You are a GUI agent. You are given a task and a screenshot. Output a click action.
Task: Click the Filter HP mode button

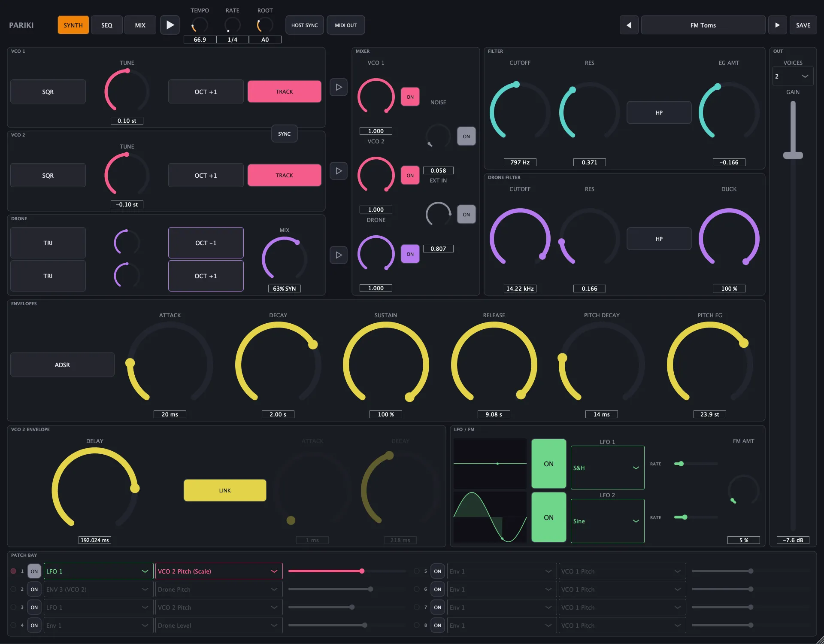[x=659, y=112]
